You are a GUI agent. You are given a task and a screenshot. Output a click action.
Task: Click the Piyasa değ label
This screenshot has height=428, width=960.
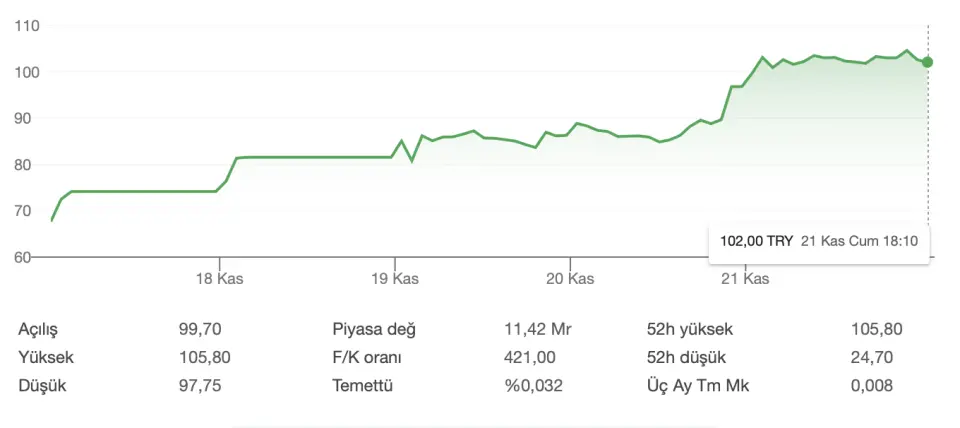(x=373, y=328)
